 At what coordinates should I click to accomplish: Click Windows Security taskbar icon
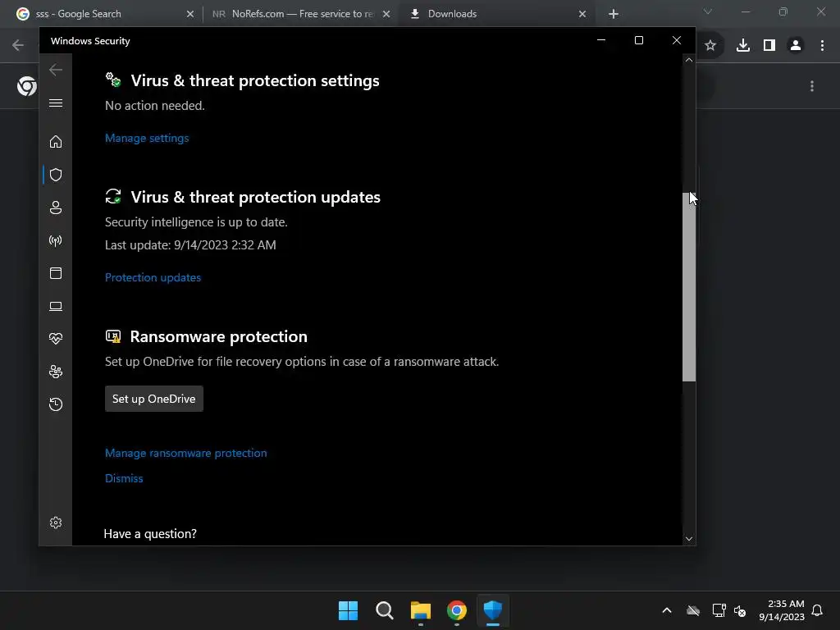point(493,610)
